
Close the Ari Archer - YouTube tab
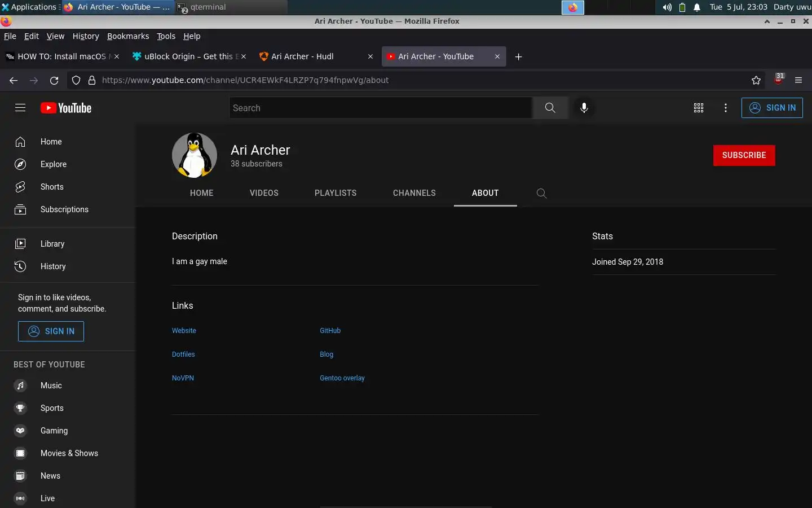click(x=497, y=56)
